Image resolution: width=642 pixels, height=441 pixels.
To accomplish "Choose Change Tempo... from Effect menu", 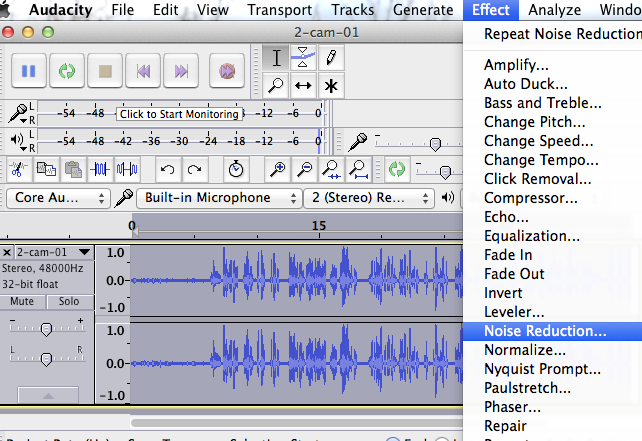I will coord(552,160).
